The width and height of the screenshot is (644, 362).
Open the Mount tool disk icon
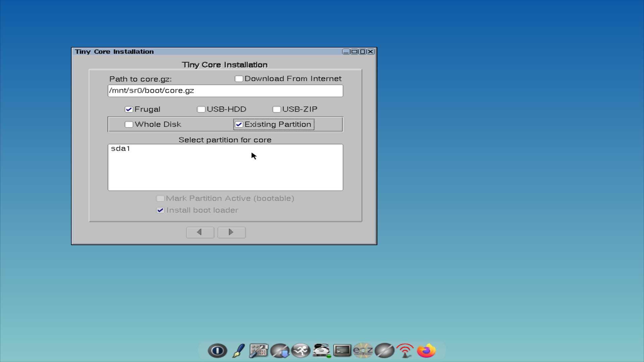(x=321, y=351)
